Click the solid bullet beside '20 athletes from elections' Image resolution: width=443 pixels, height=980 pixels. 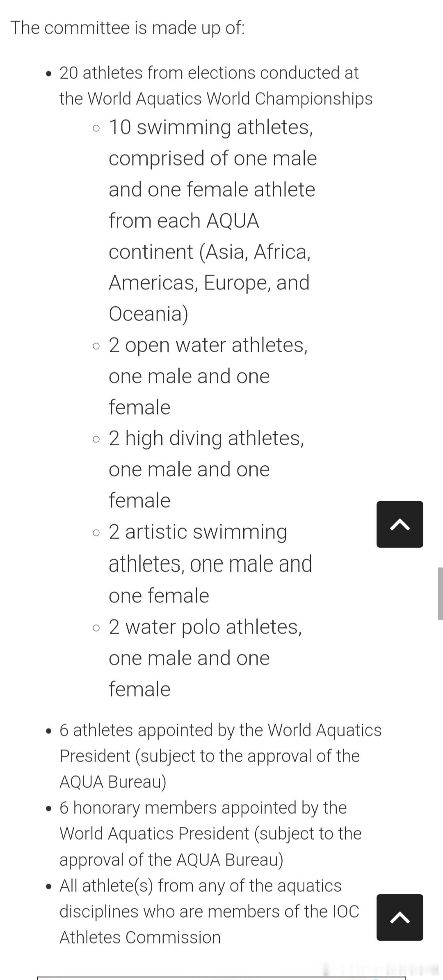coord(49,74)
